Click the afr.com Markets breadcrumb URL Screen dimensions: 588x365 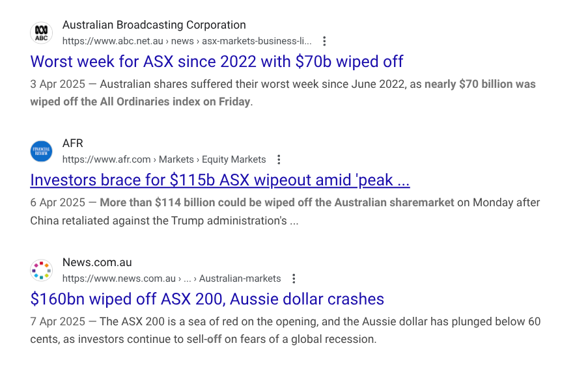click(x=164, y=159)
